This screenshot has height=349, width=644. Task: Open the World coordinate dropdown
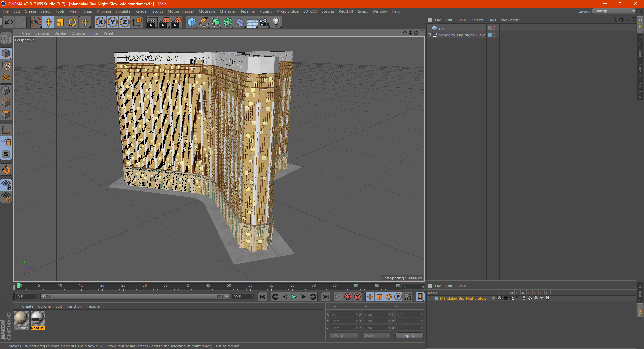tap(344, 335)
